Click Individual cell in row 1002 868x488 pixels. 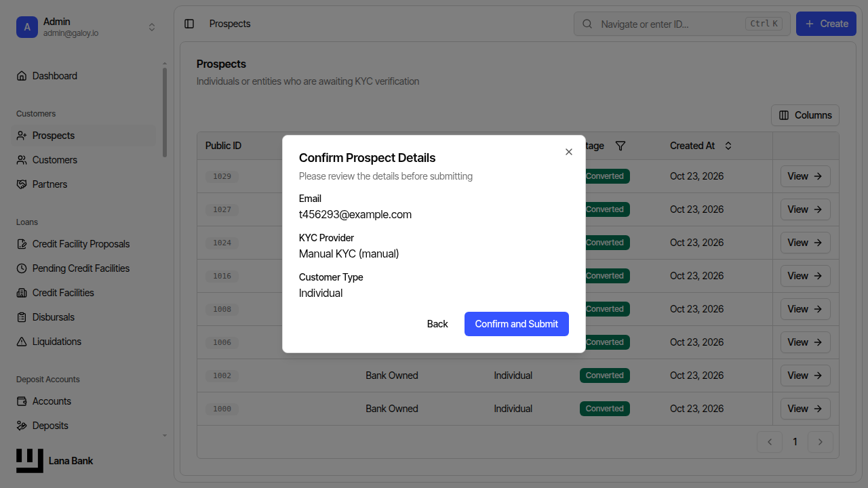(513, 375)
